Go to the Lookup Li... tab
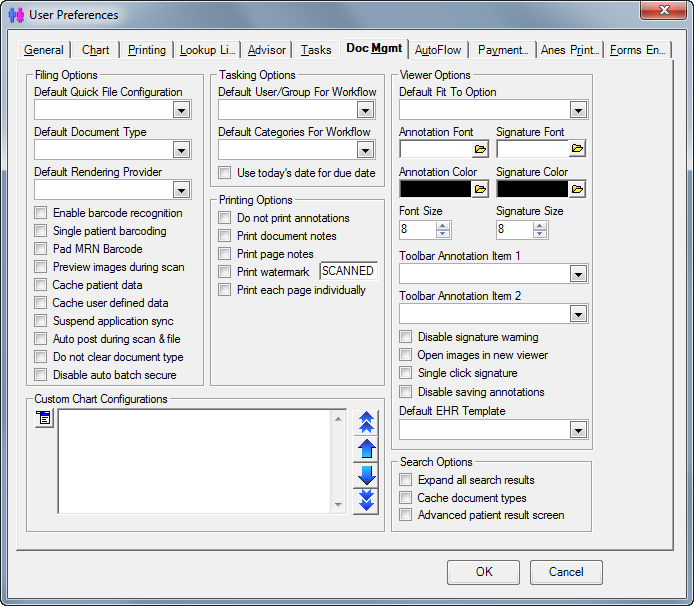 [x=207, y=50]
